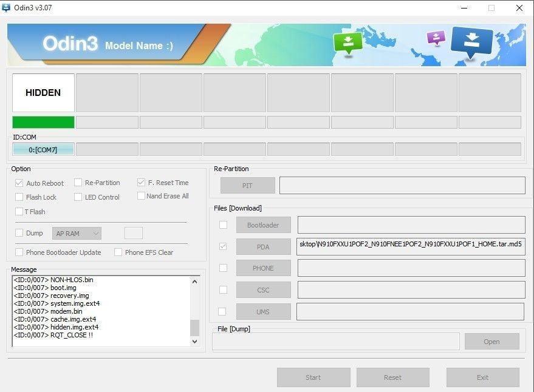Enable the T Flash checkbox
Image resolution: width=534 pixels, height=392 pixels.
pos(19,211)
